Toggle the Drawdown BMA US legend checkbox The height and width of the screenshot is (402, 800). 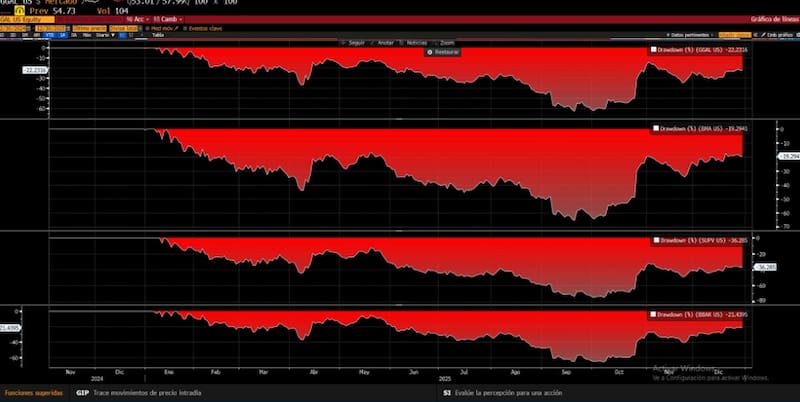coord(654,128)
